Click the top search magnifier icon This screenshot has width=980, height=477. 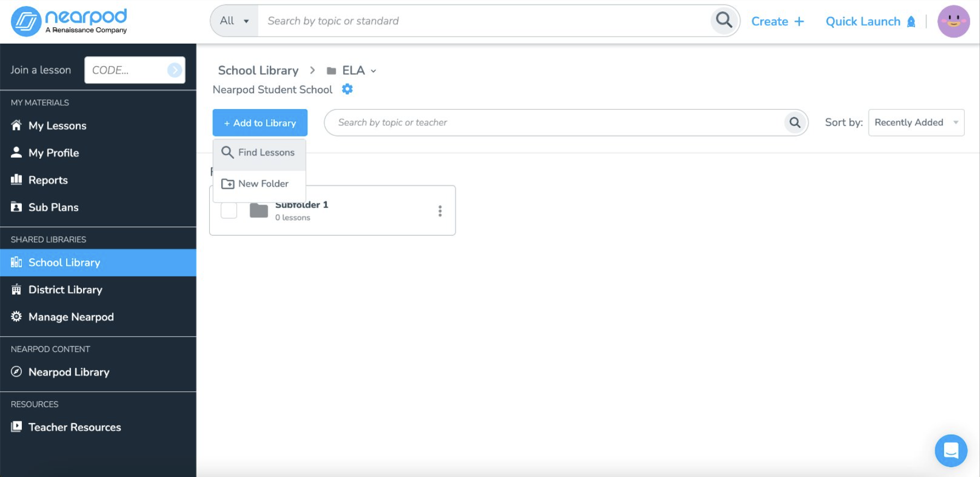coord(724,20)
